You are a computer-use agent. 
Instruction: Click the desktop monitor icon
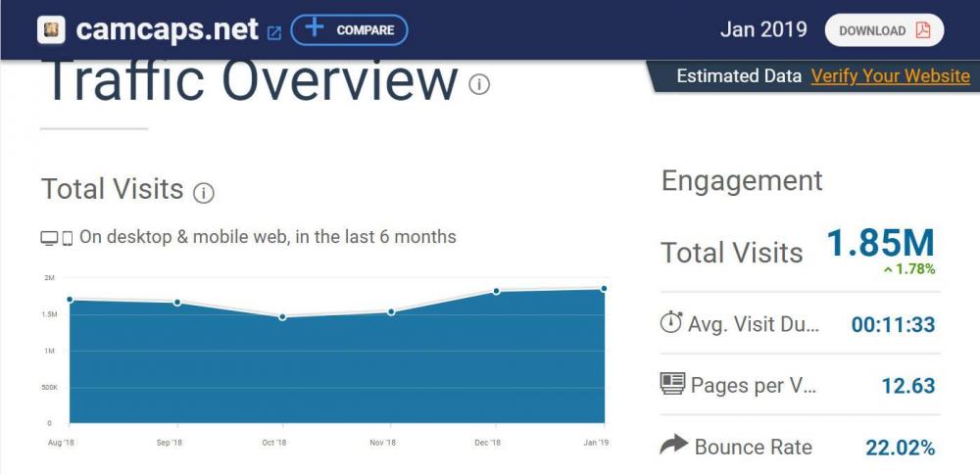click(x=49, y=238)
